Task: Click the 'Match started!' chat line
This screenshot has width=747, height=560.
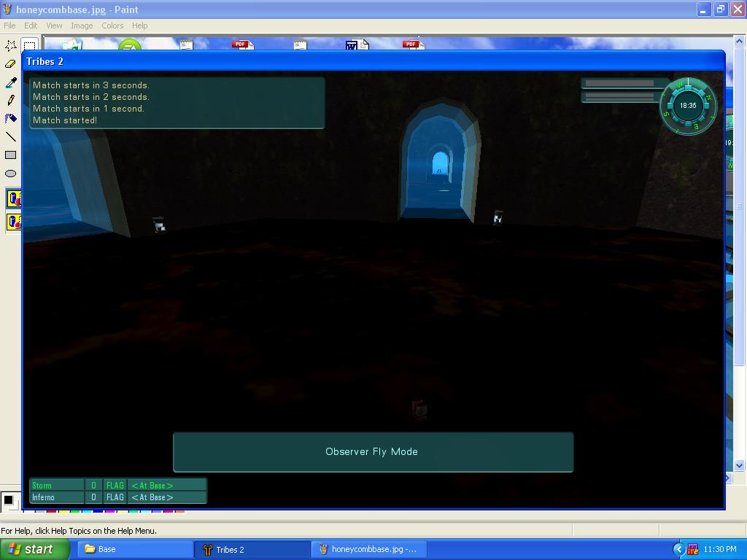Action: [65, 120]
